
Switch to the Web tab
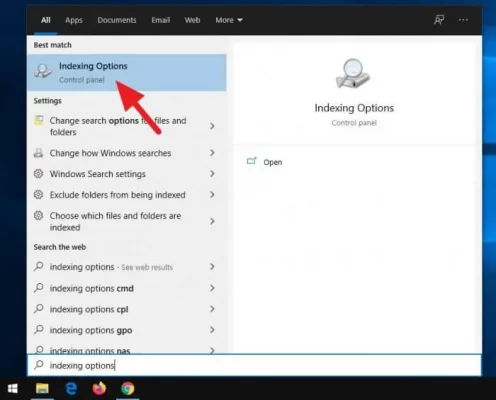coord(192,20)
